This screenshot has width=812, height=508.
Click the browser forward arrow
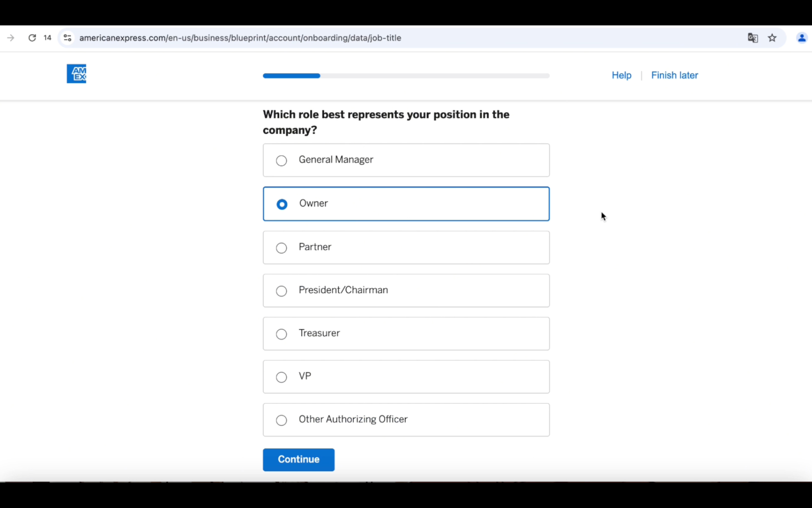pyautogui.click(x=11, y=38)
